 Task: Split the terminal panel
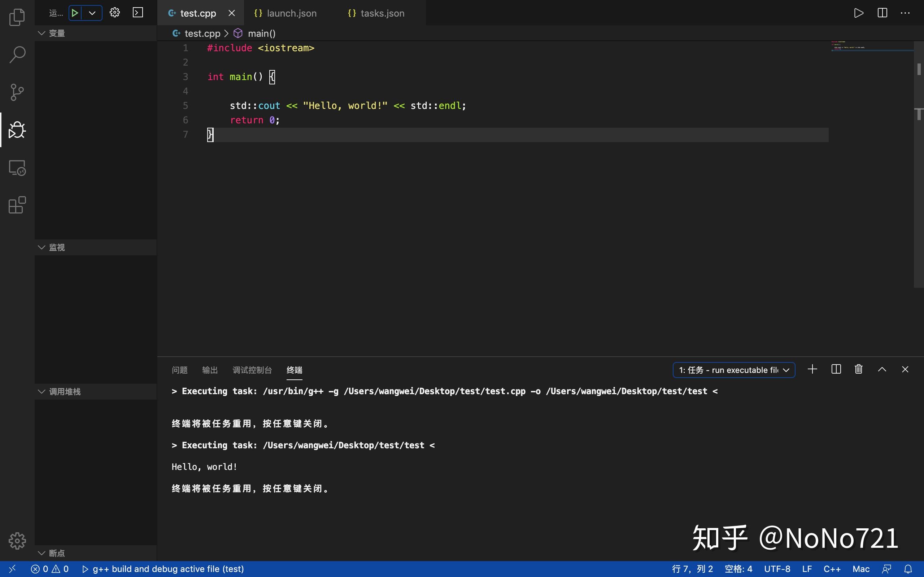pos(836,369)
